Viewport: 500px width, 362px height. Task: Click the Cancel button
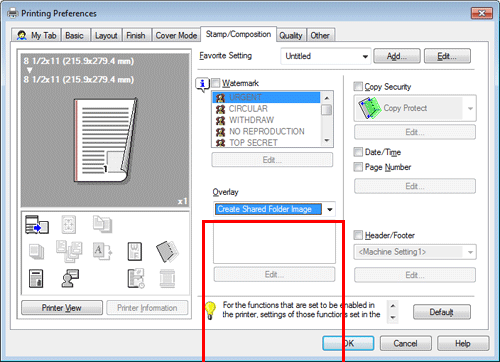tap(406, 343)
